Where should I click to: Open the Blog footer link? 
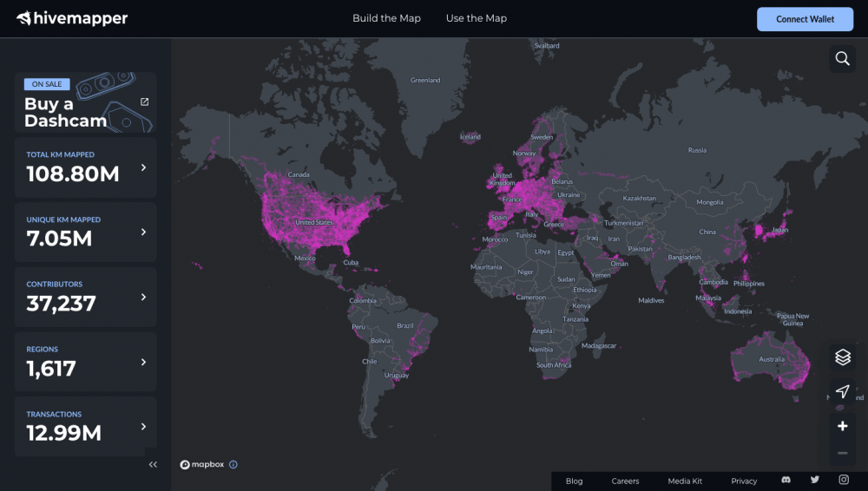coord(574,481)
